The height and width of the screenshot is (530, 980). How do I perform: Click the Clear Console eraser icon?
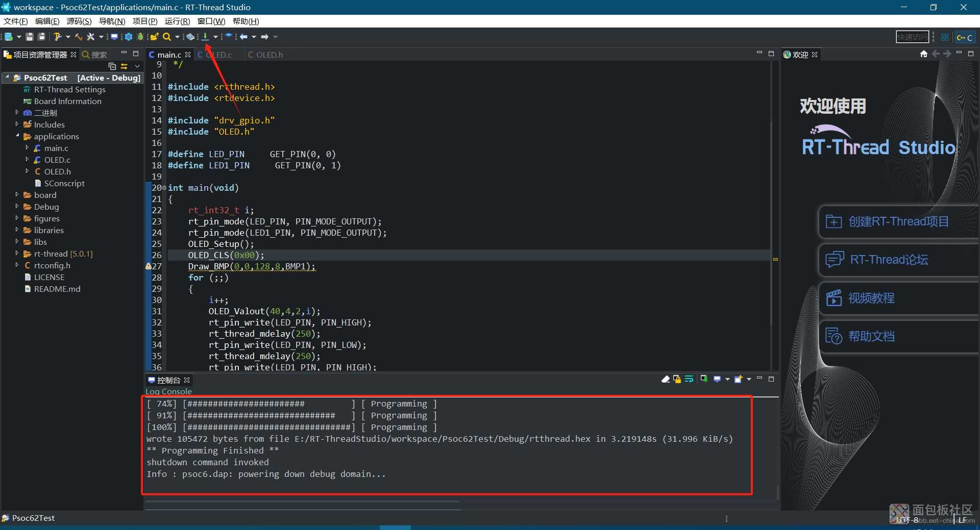pos(666,379)
